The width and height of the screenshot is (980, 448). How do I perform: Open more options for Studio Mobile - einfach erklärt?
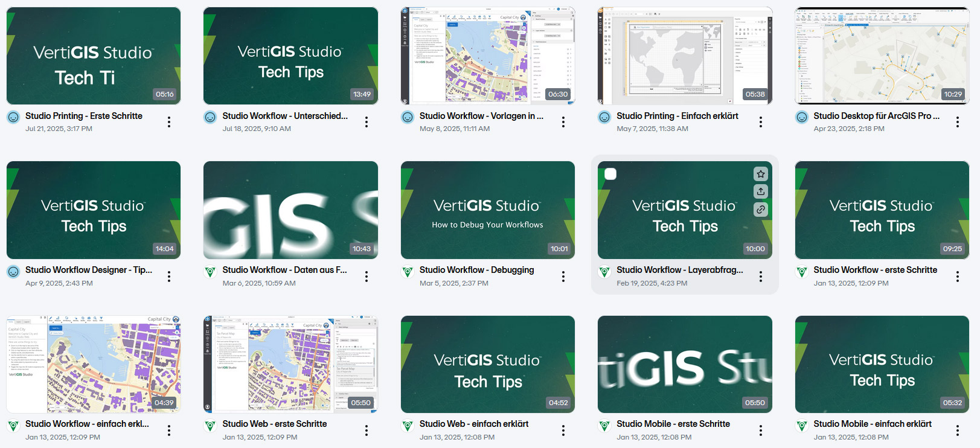coord(958,430)
